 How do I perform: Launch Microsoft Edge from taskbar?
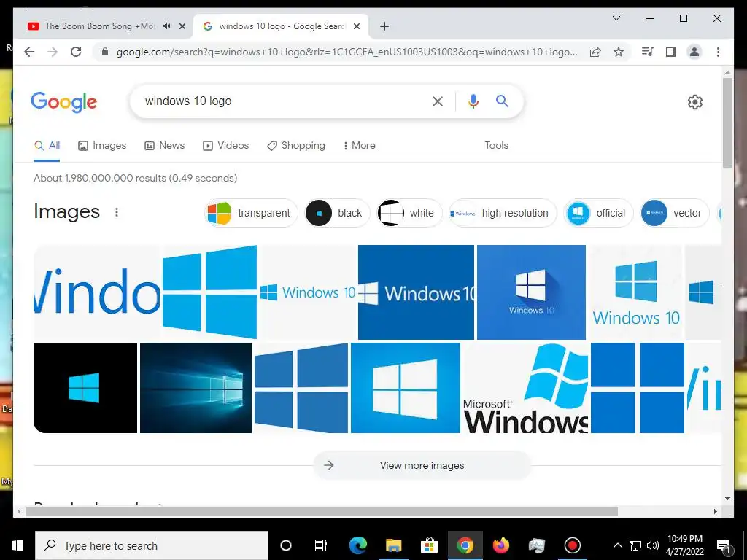click(358, 545)
